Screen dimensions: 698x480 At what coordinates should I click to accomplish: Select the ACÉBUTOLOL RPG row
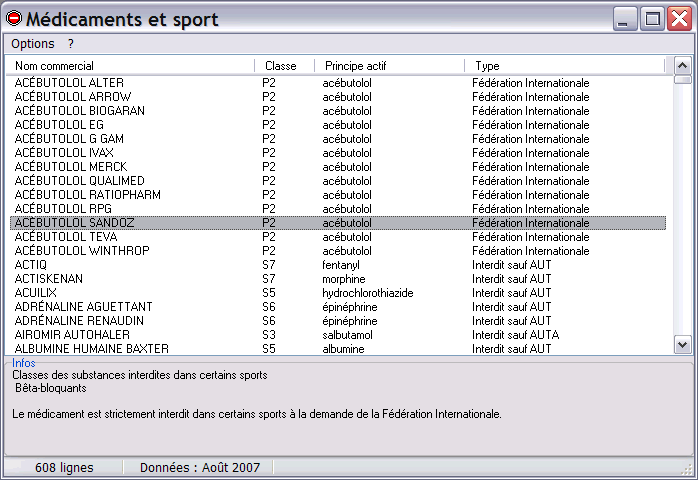(x=338, y=209)
